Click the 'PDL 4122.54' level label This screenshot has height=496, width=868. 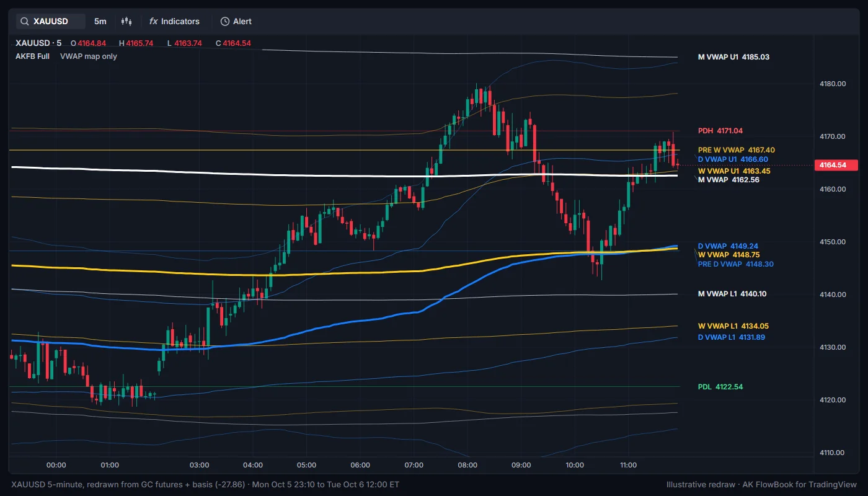(x=720, y=387)
